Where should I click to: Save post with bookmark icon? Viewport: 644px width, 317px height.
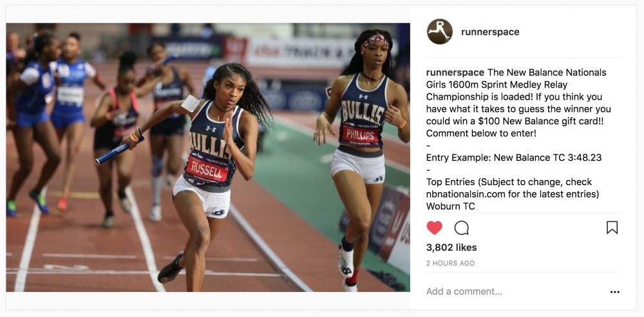[x=612, y=228]
